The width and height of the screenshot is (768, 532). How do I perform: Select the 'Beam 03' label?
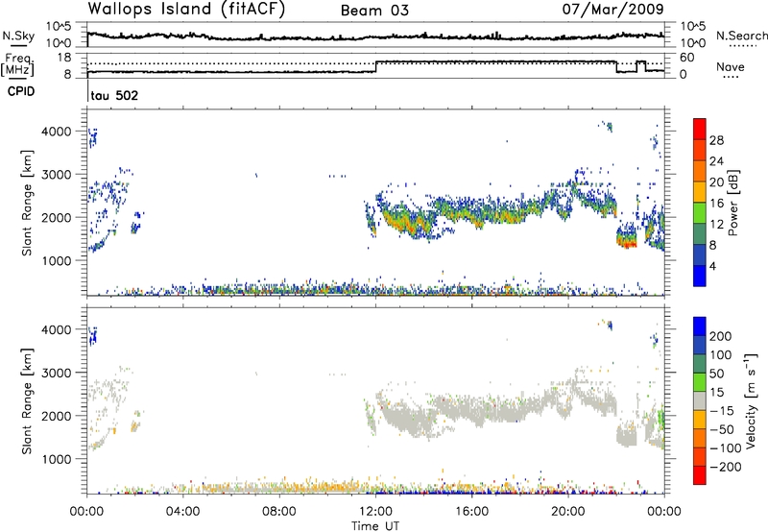(x=374, y=11)
